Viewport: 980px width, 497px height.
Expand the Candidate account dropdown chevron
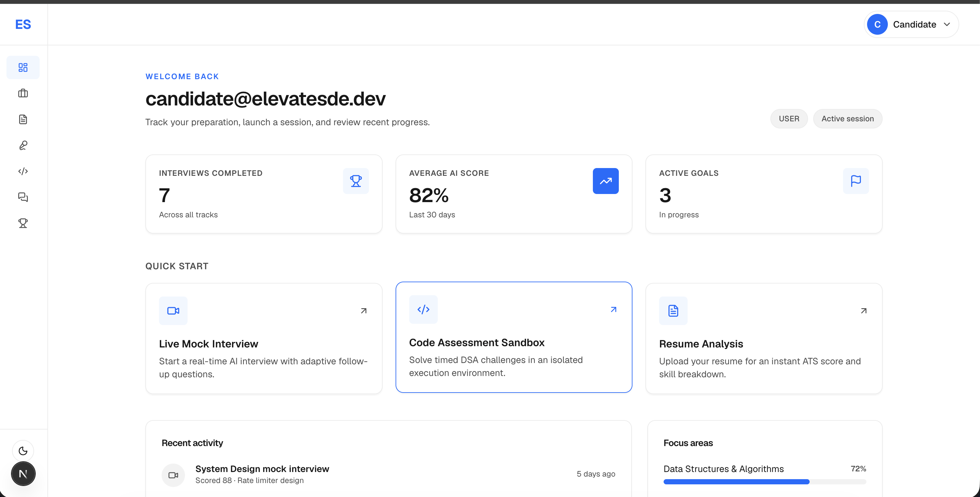click(947, 24)
